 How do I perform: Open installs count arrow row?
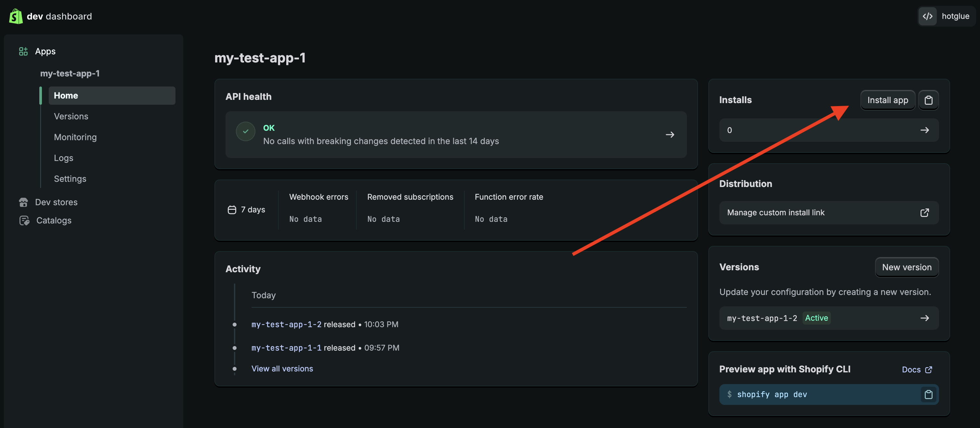(x=924, y=130)
